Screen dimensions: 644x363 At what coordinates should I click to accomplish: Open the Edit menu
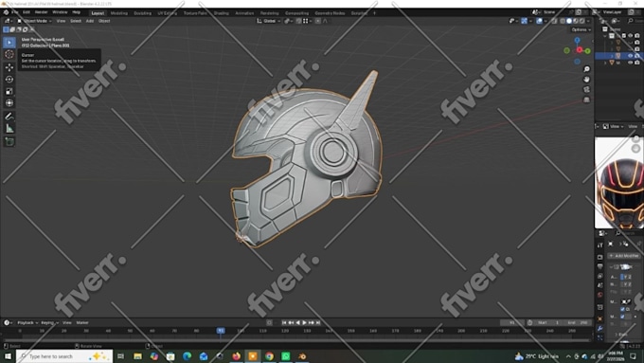pos(27,12)
